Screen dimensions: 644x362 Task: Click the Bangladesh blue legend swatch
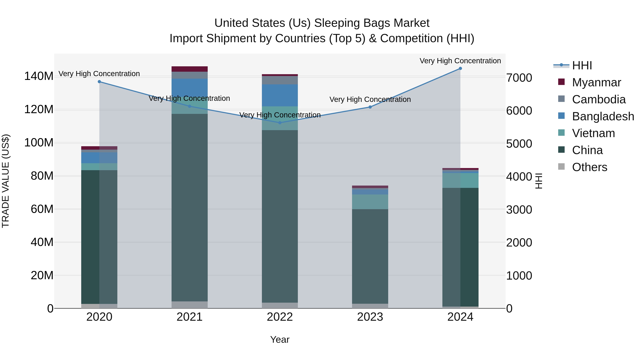561,116
